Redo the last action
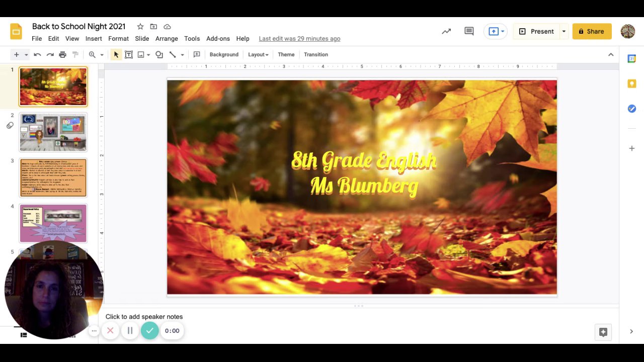The width and height of the screenshot is (644, 362). 50,54
